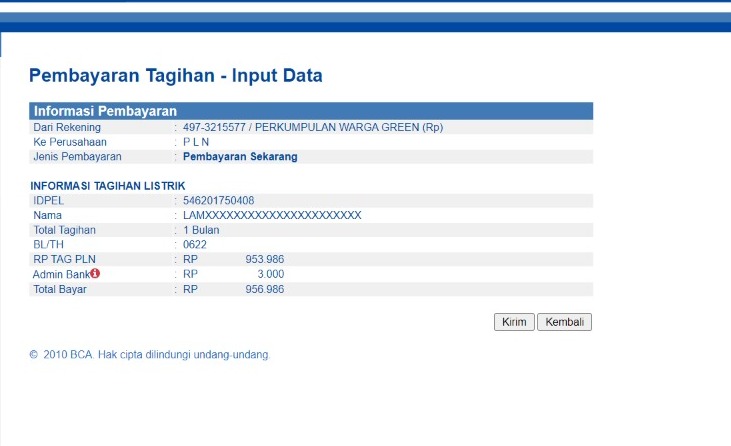Screen dimensions: 731x446
Task: Click the IDPEL number 546201750408
Action: click(x=218, y=200)
